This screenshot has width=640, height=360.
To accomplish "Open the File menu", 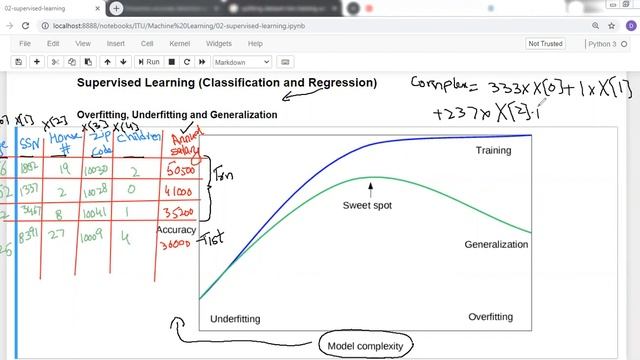I will 25,44.
